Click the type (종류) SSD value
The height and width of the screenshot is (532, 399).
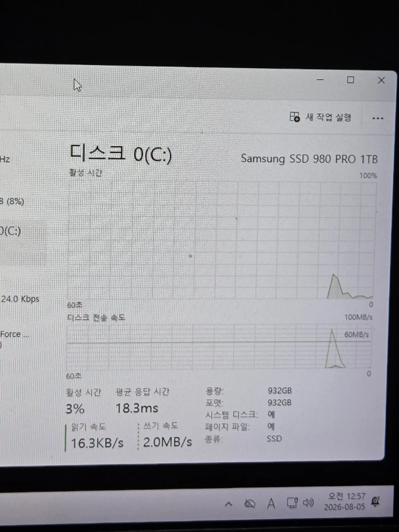point(274,439)
